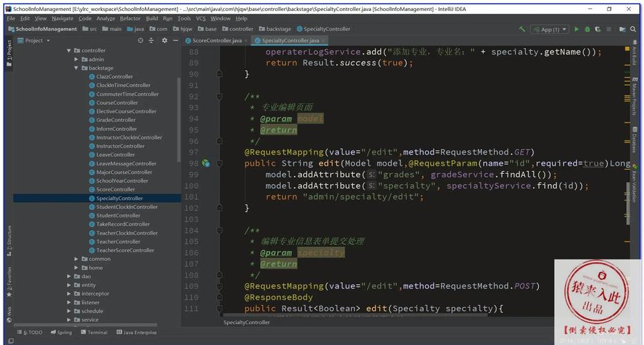The width and height of the screenshot is (644, 345).
Task: Expand the listener folder
Action: [x=69, y=302]
